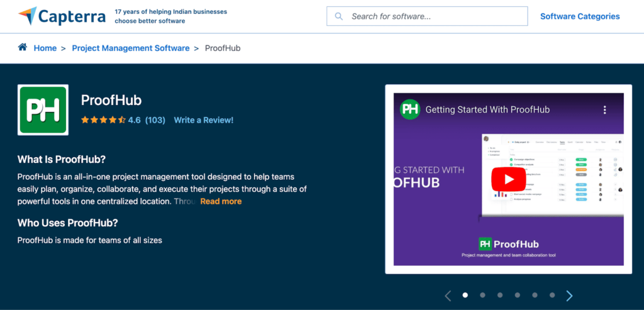644x310 pixels.
Task: Click the PH channel avatar in video
Action: tap(410, 109)
